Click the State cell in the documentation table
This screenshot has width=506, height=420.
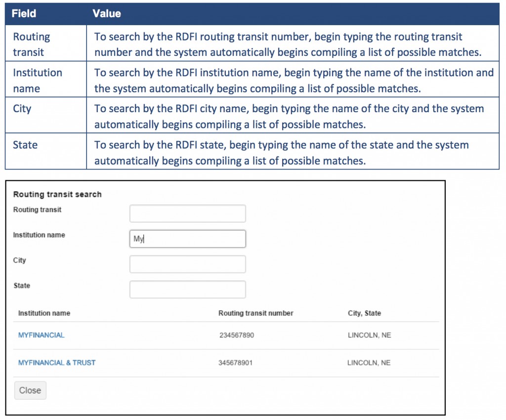click(46, 151)
